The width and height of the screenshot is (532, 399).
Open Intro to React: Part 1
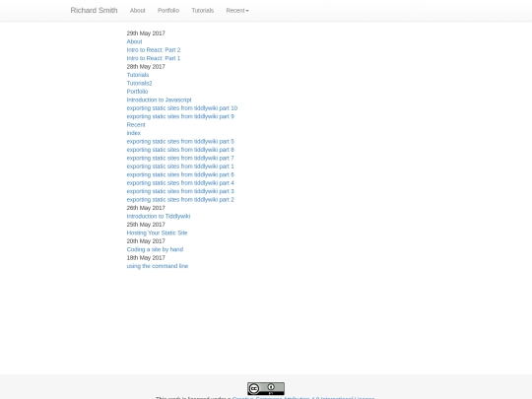tap(154, 58)
